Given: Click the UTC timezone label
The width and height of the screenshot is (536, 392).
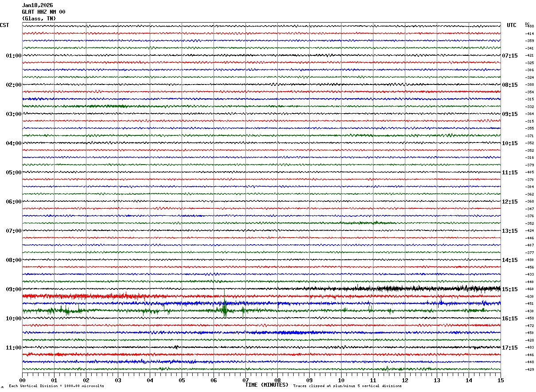Looking at the screenshot, I should point(512,25).
